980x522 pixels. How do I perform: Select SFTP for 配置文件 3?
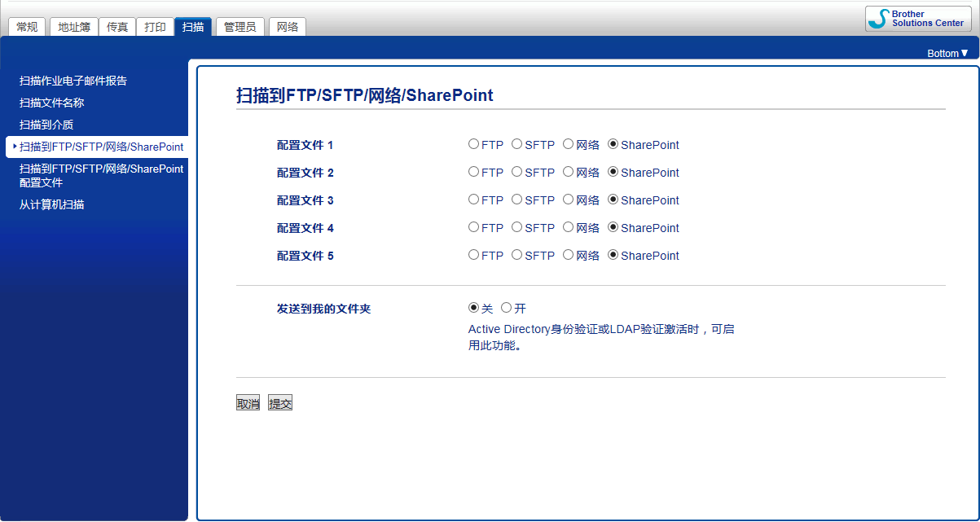pyautogui.click(x=516, y=200)
